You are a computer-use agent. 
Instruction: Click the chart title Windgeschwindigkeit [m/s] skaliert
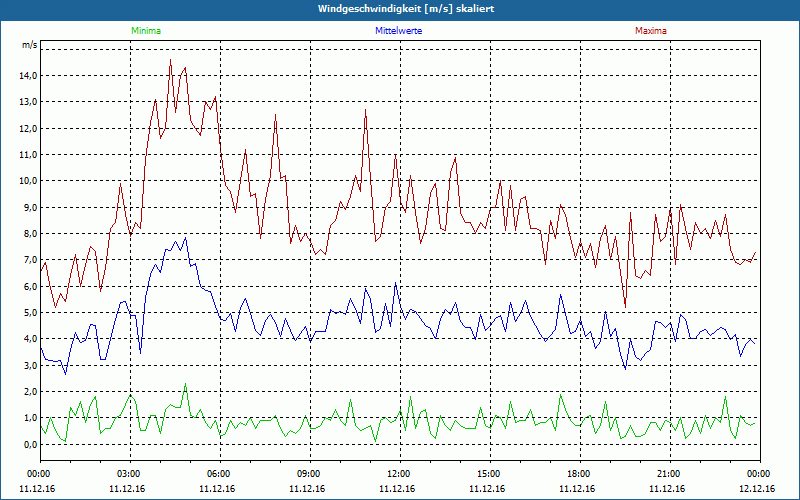[x=406, y=9]
